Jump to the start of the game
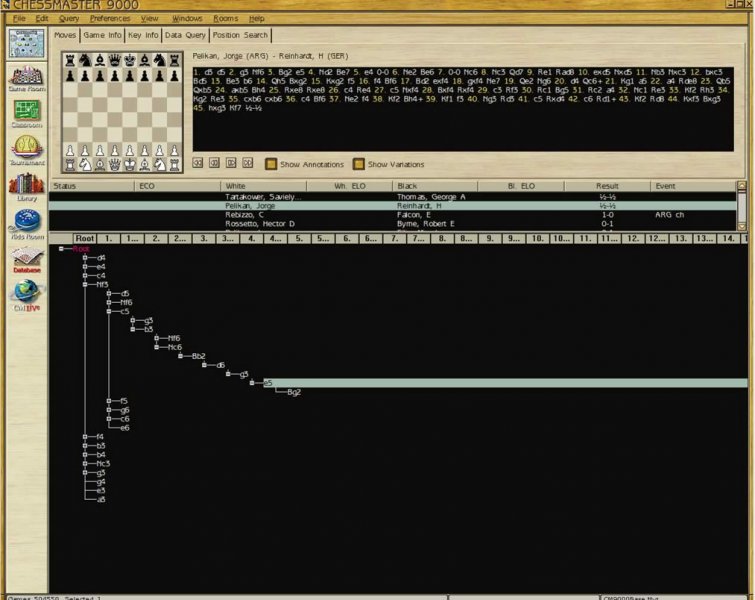The height and width of the screenshot is (600, 755). [198, 163]
